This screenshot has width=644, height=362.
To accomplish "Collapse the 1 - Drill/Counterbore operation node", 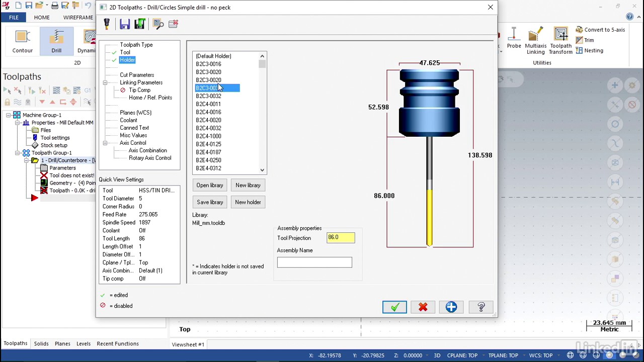I will tap(27, 160).
